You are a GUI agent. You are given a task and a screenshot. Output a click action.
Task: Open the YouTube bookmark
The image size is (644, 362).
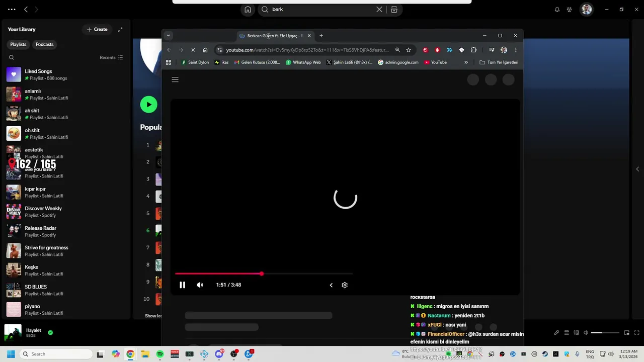[435, 62]
